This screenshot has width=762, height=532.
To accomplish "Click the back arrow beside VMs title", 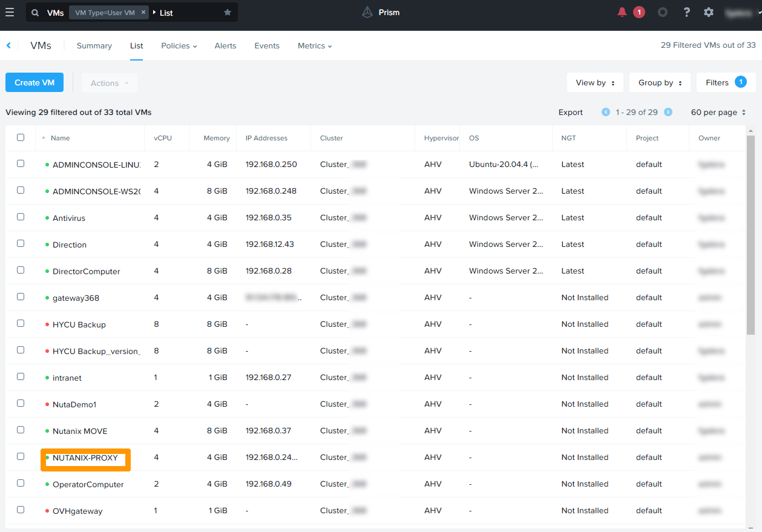I will click(8, 45).
